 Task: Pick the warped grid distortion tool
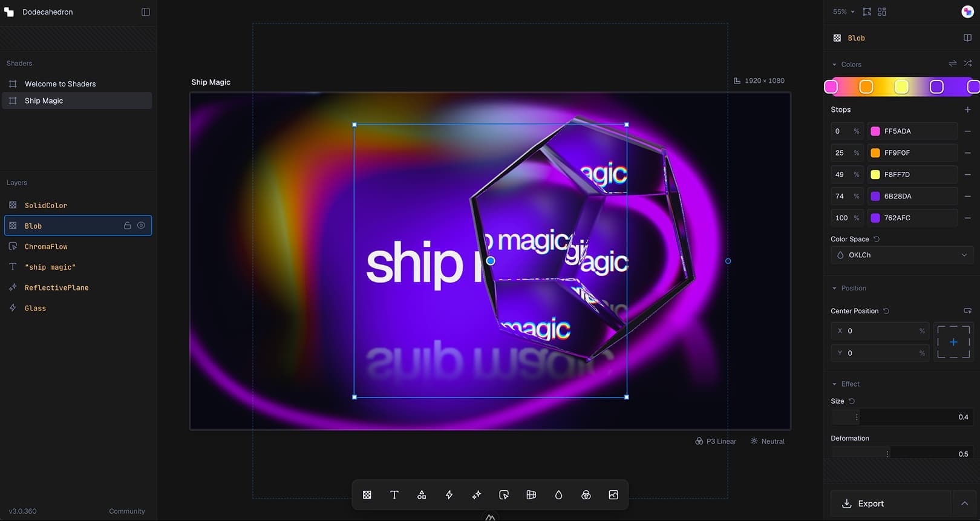(x=531, y=495)
